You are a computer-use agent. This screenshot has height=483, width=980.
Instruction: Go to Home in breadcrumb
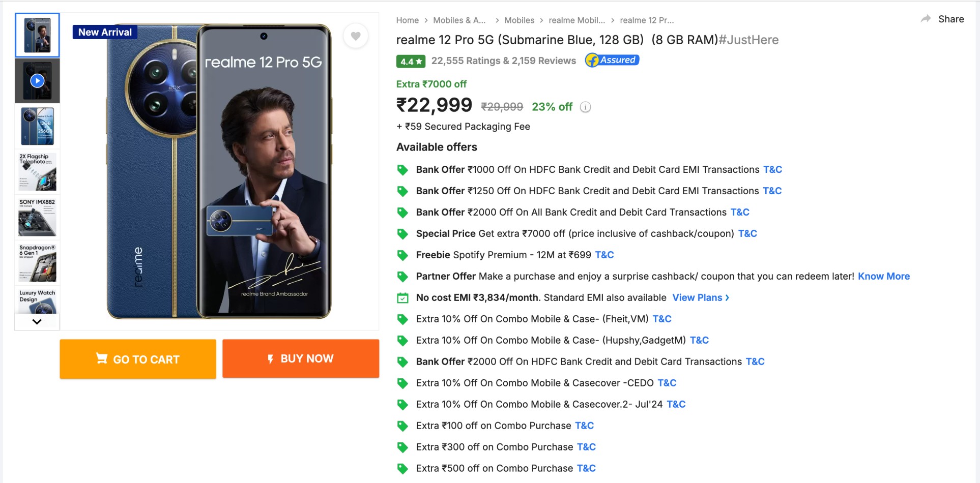point(407,20)
